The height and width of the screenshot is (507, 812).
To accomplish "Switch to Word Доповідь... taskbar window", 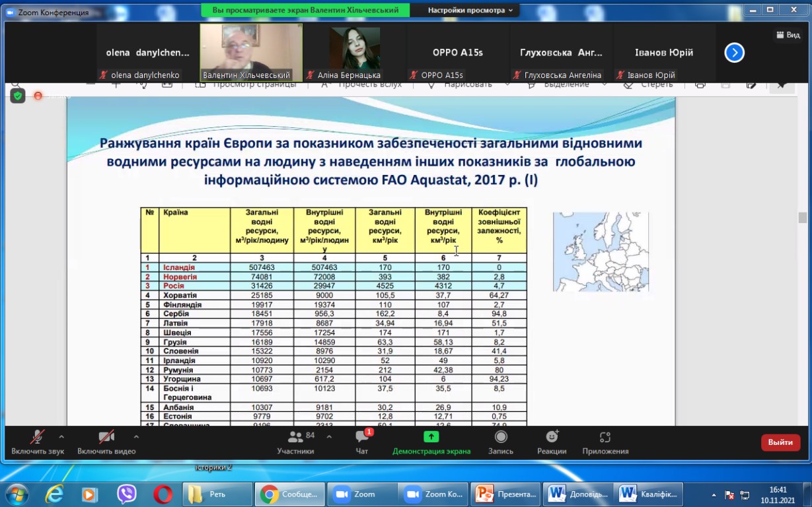I will click(x=579, y=494).
